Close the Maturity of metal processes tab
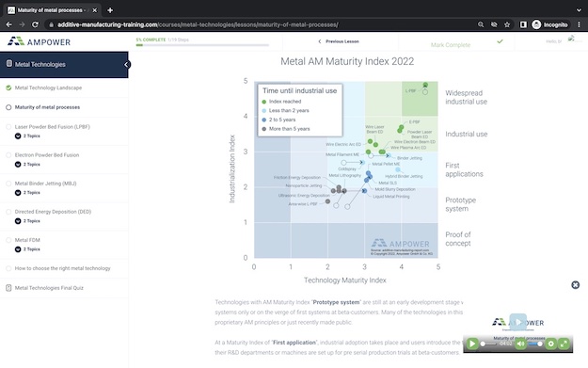The height and width of the screenshot is (368, 588). [94, 10]
